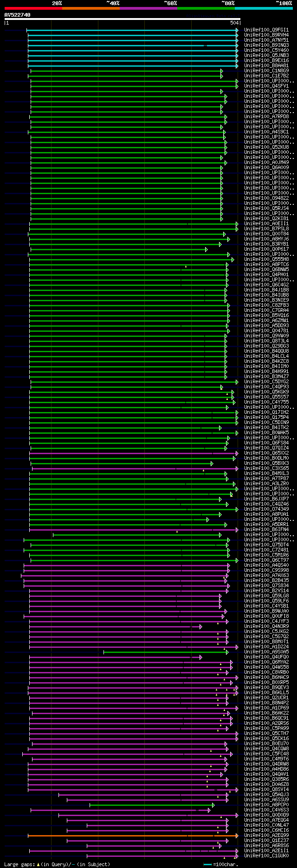This screenshot has width=297, height=868.
Task: Click label UniRef100_O94822
Action: (266, 198)
